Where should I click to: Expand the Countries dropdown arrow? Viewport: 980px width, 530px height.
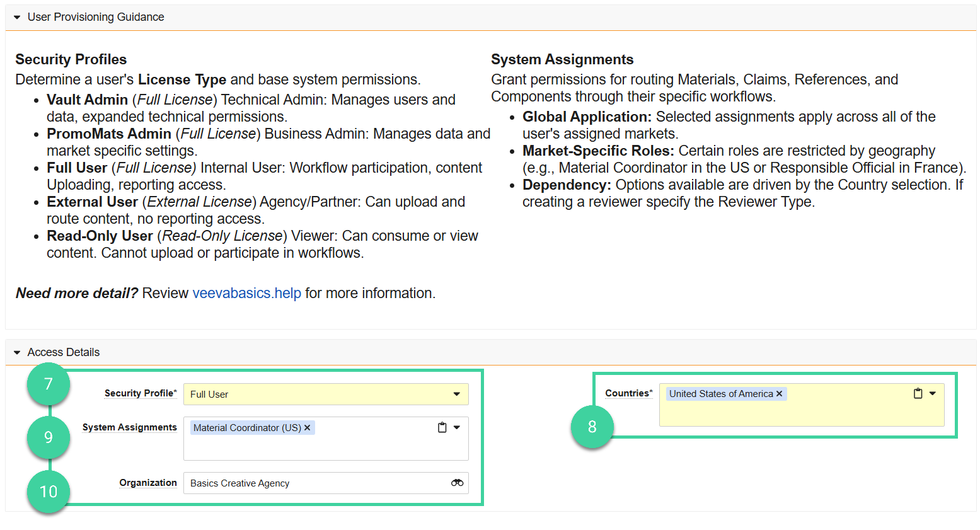(933, 393)
